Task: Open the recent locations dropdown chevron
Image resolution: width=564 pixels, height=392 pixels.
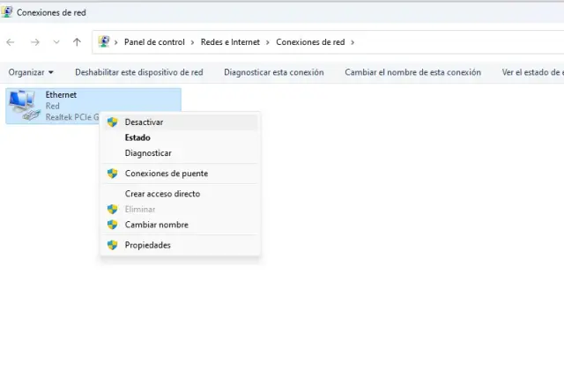Action: [x=56, y=42]
